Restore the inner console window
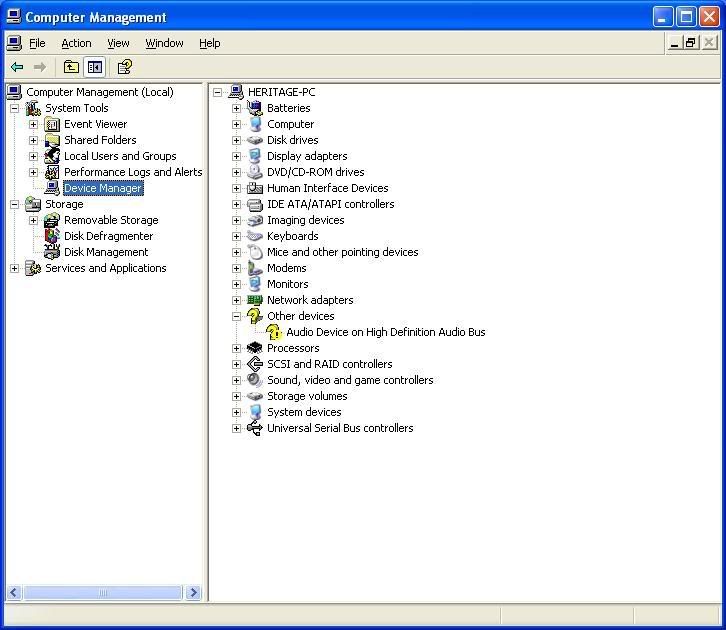 pos(691,43)
